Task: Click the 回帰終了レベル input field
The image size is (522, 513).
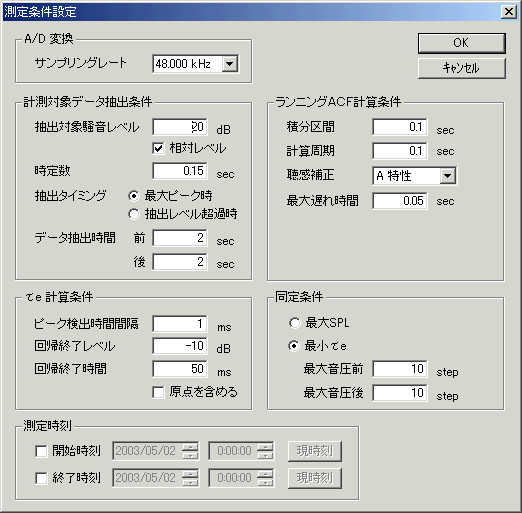Action: point(180,346)
